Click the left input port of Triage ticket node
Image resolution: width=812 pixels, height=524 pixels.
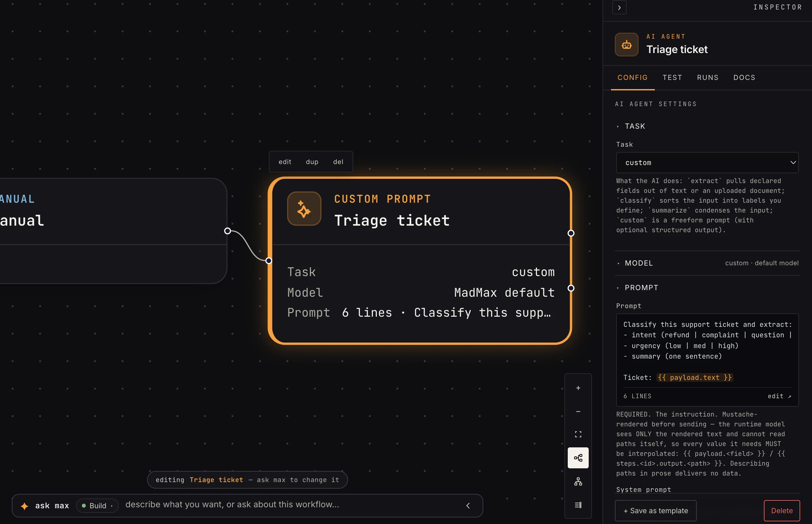tap(269, 261)
